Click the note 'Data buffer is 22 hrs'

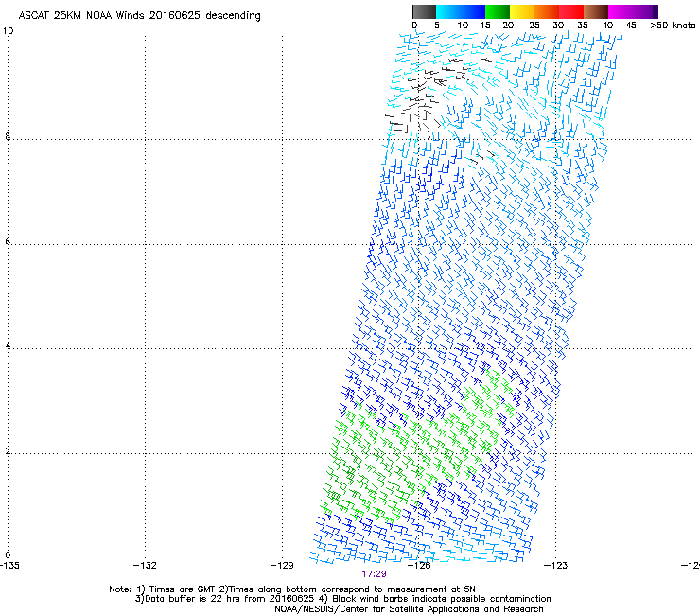pos(193,599)
